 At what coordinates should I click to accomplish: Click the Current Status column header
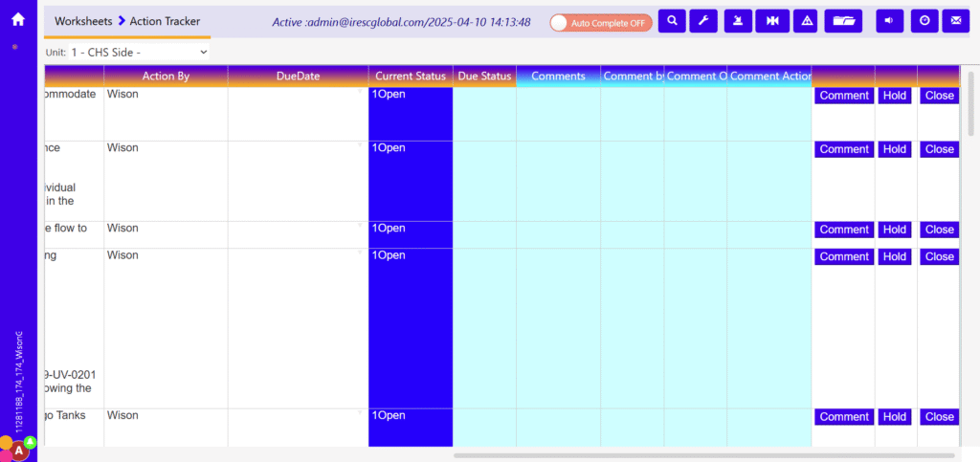[x=410, y=77]
